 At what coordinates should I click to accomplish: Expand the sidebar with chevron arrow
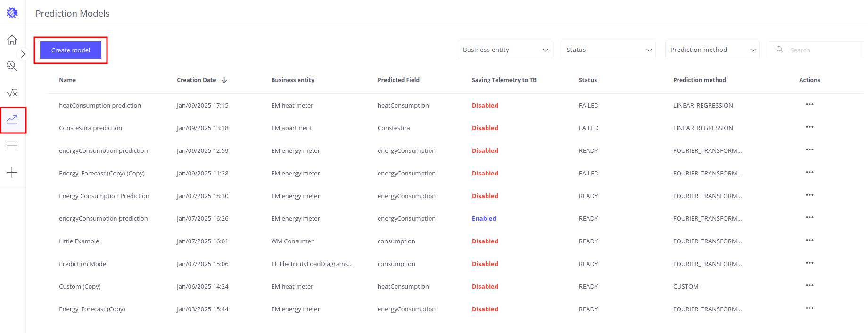point(23,54)
